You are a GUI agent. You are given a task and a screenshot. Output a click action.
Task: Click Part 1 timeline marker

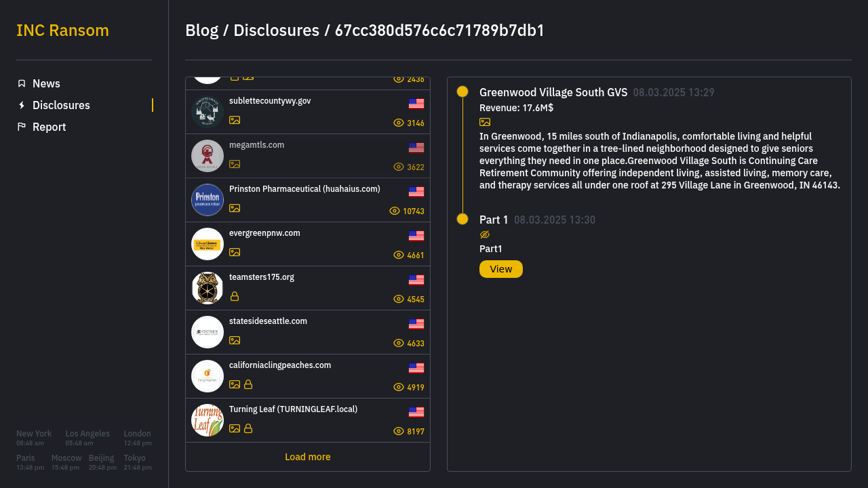point(462,219)
